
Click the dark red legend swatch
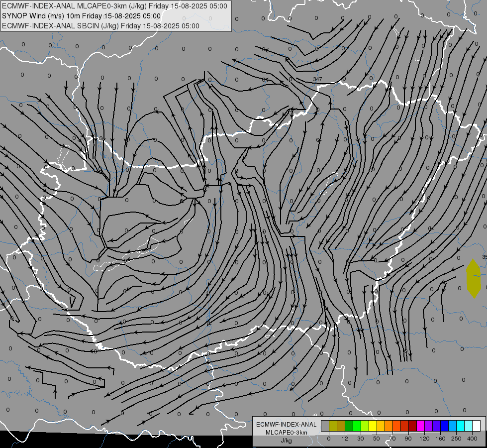(413, 426)
